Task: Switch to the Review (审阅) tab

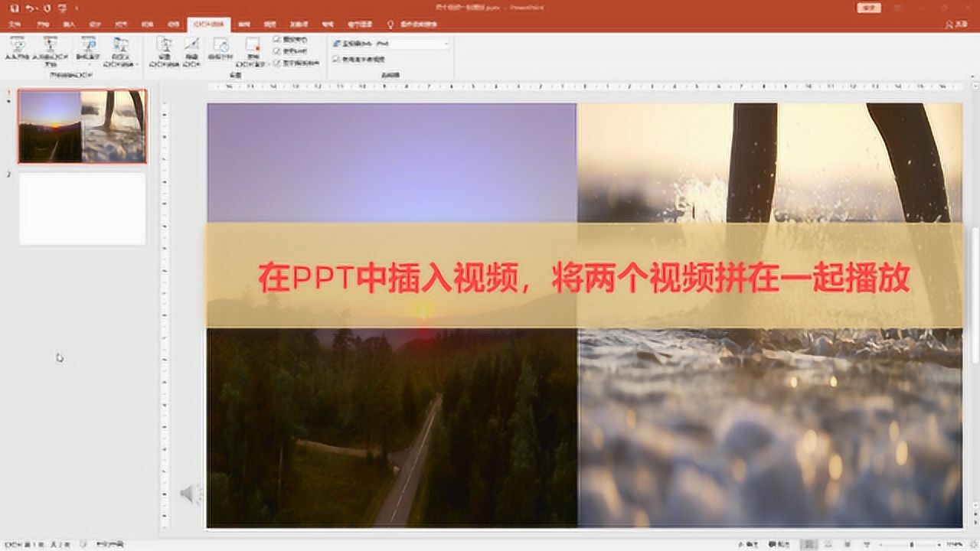Action: click(x=243, y=24)
